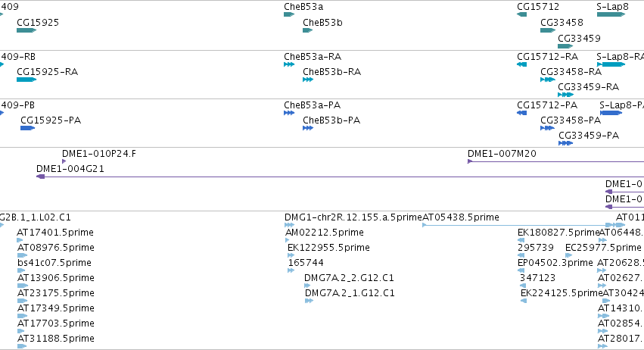Screen dimensions: 644x350
Task: Select the AT17401.5prime EST feature
Action: [20, 240]
